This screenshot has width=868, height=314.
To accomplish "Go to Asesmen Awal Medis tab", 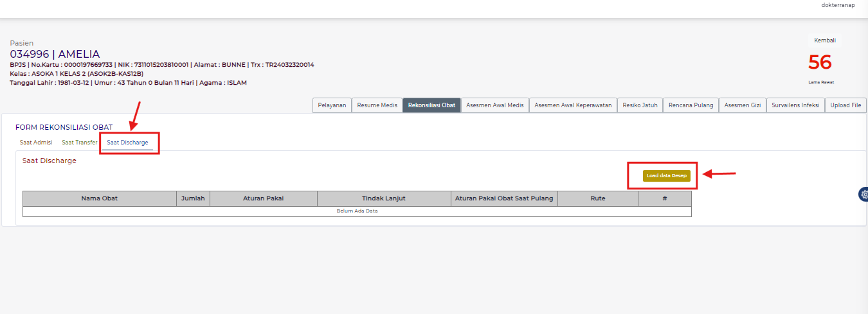I will point(494,105).
